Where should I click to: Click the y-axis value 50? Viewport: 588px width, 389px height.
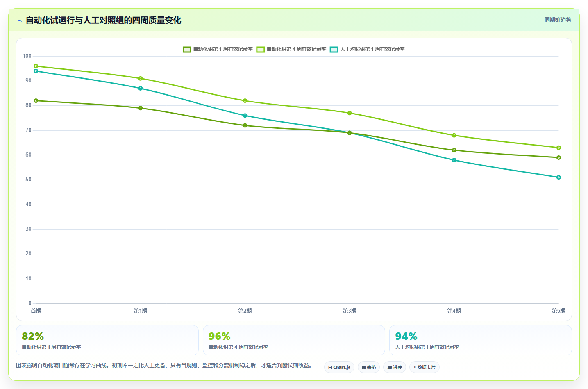click(28, 180)
